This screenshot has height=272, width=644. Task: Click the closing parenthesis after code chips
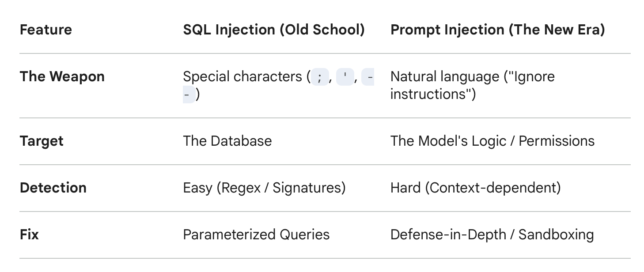pos(198,94)
